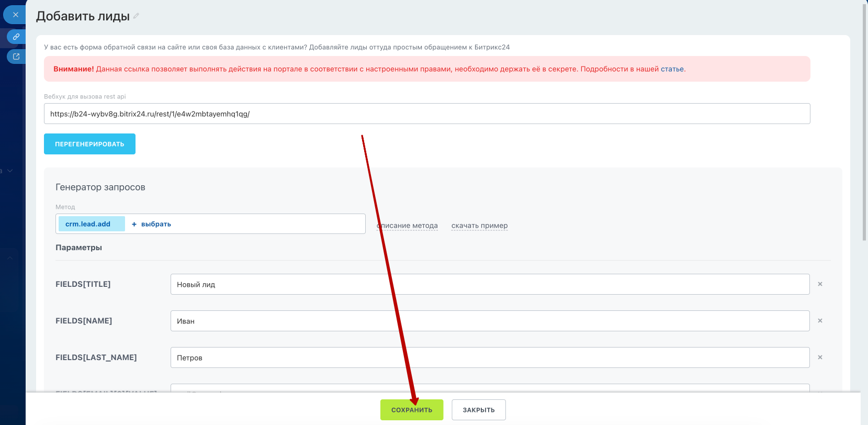Click the vertical scrollbar on right edge
This screenshot has width=868, height=425.
(x=864, y=120)
